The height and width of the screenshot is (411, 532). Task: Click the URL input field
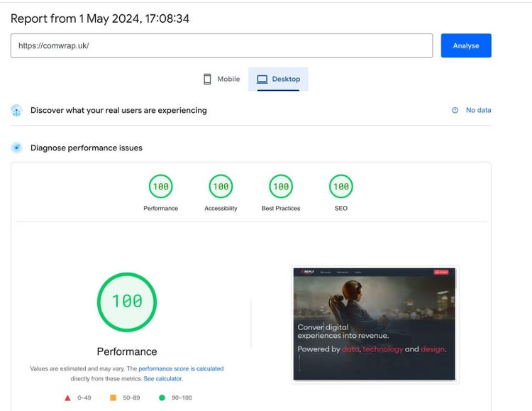pos(221,45)
